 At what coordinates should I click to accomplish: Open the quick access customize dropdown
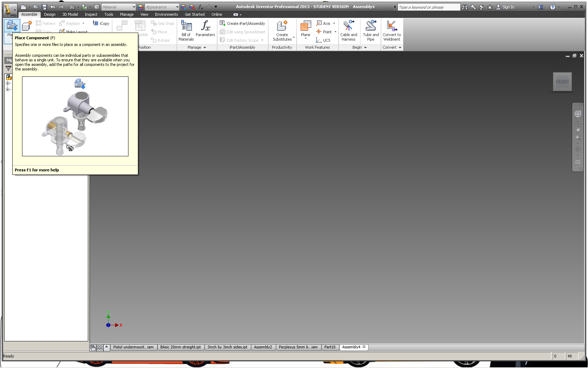(216, 7)
